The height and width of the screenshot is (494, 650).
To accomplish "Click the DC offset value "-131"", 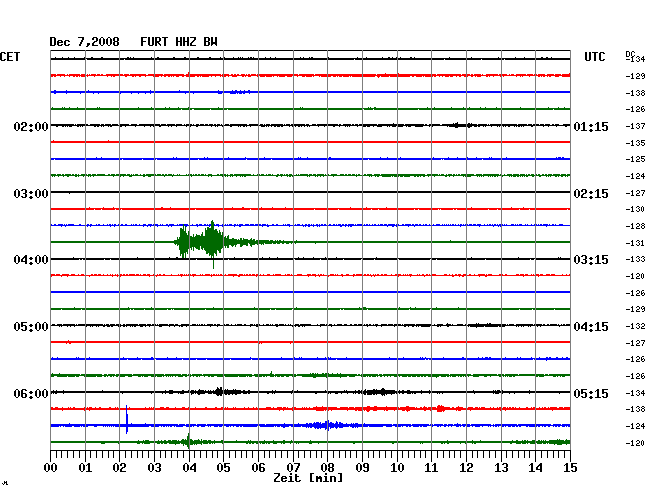I will (635, 243).
